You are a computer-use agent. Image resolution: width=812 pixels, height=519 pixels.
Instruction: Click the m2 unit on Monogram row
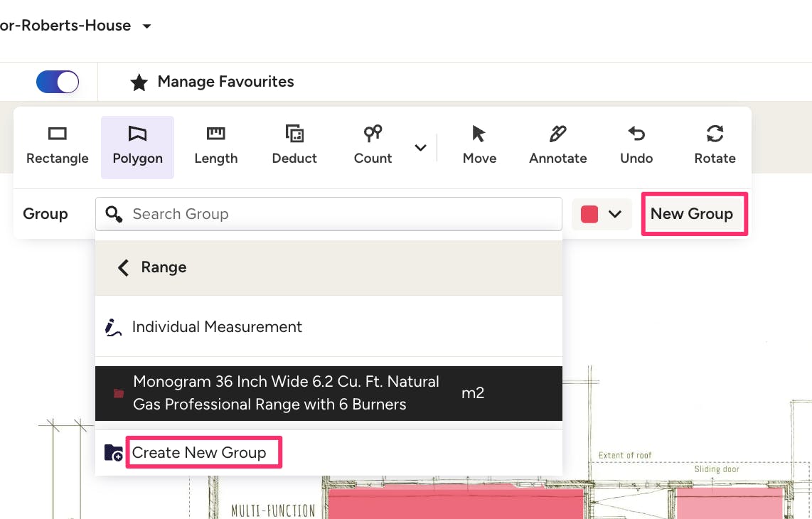[472, 393]
